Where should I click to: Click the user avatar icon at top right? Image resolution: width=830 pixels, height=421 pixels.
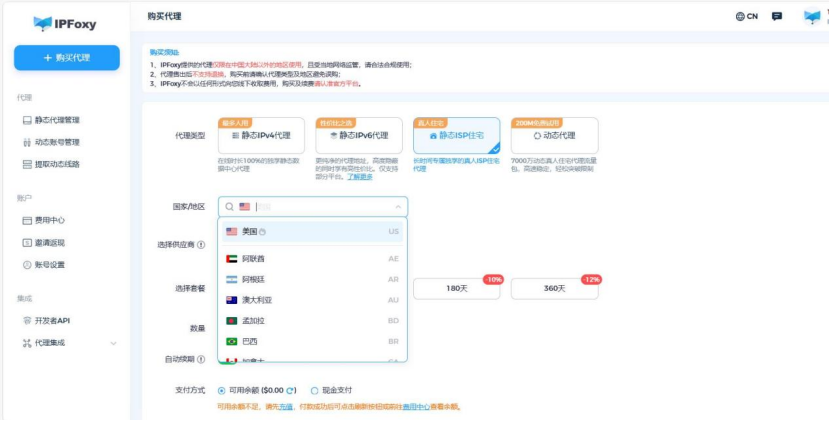(x=812, y=17)
